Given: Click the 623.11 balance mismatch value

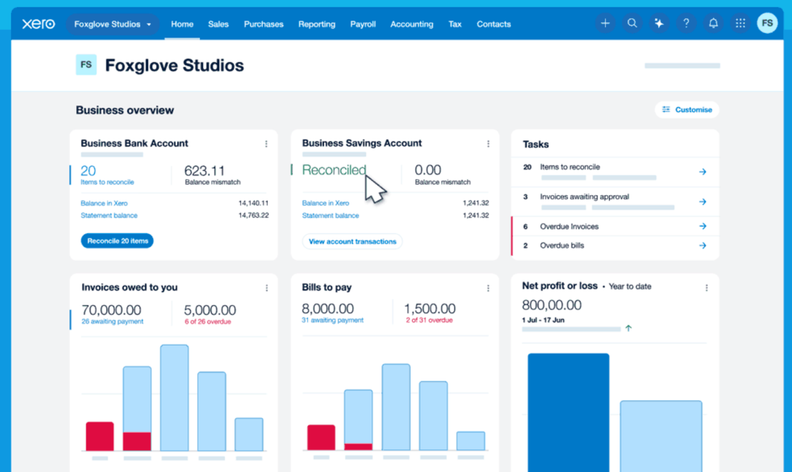Looking at the screenshot, I should click(x=204, y=171).
